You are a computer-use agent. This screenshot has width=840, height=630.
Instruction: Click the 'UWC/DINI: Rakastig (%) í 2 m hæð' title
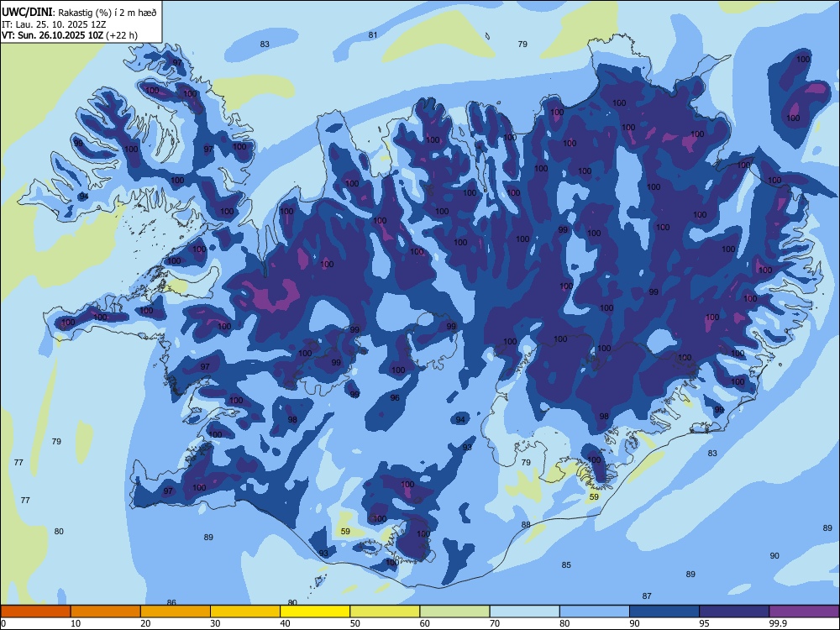pyautogui.click(x=79, y=13)
